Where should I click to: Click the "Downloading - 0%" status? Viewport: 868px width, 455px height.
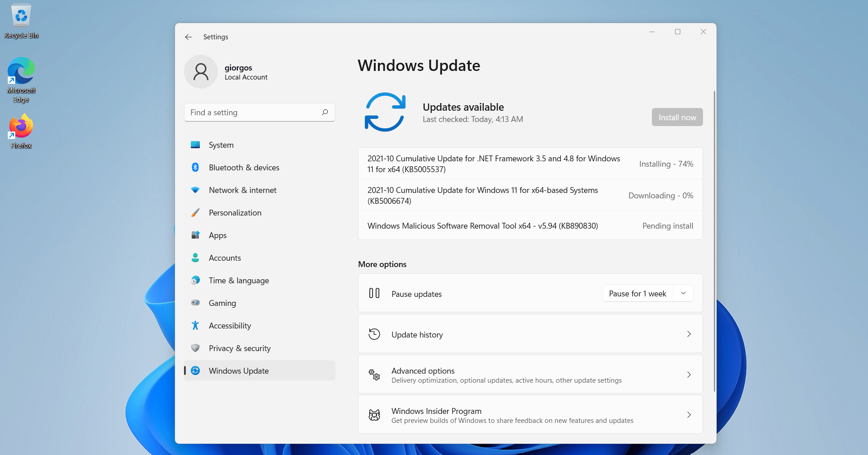click(660, 196)
